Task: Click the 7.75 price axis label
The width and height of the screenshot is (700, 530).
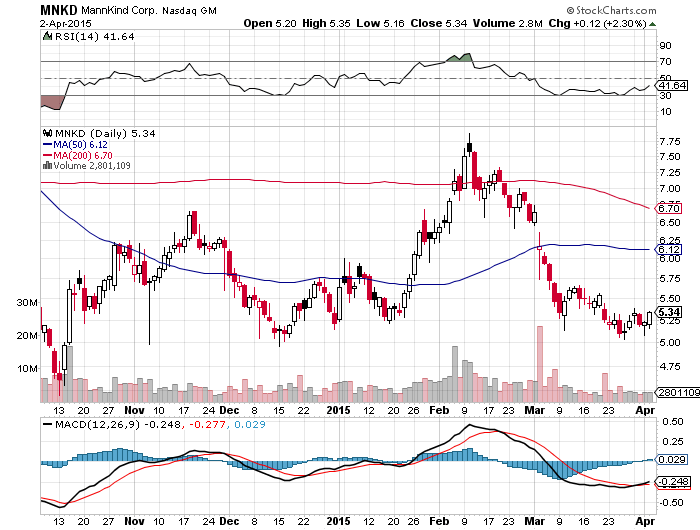Action: click(x=670, y=142)
